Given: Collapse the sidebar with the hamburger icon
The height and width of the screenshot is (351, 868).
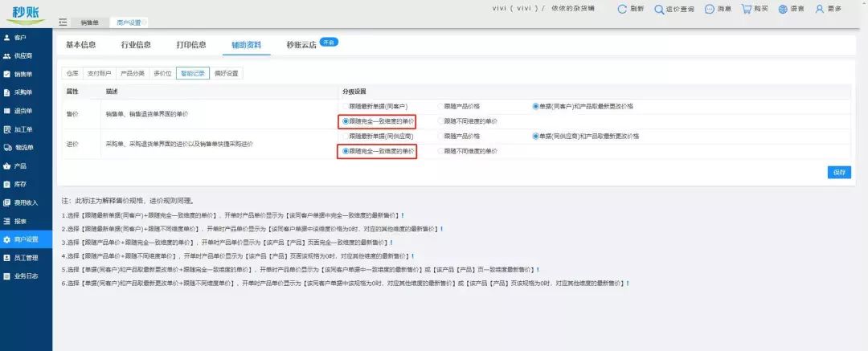Looking at the screenshot, I should coord(63,22).
